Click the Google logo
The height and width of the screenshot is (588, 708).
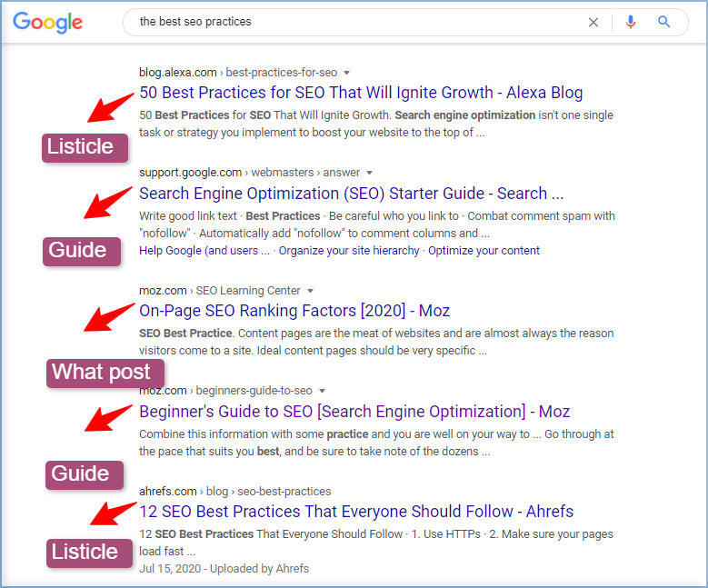pos(47,22)
